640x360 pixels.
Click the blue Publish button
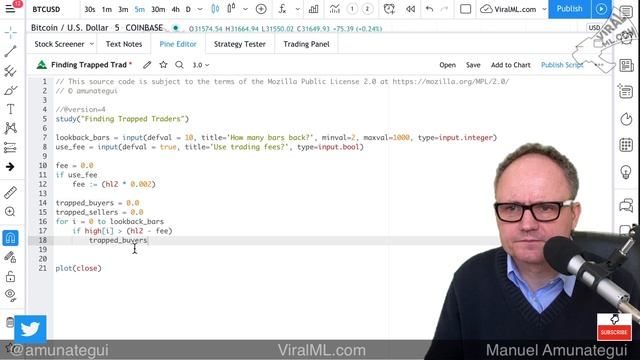[569, 9]
